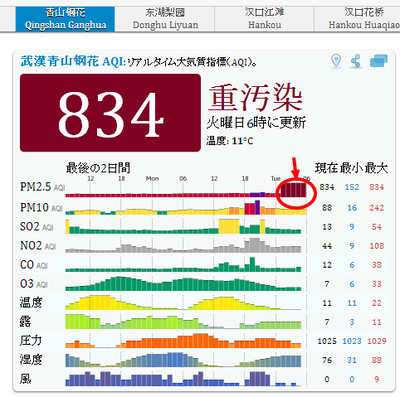Click the humidity maximum value 88
400x397 pixels.
[x=376, y=360]
